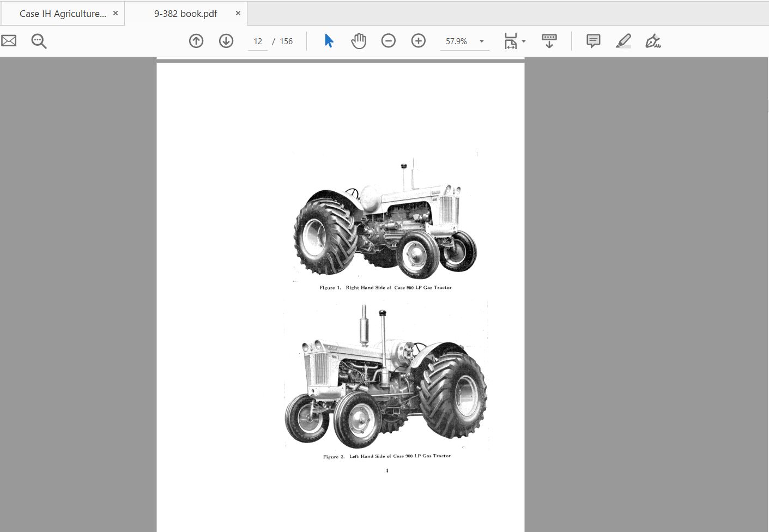Expand the page fit options arrow

click(x=524, y=41)
